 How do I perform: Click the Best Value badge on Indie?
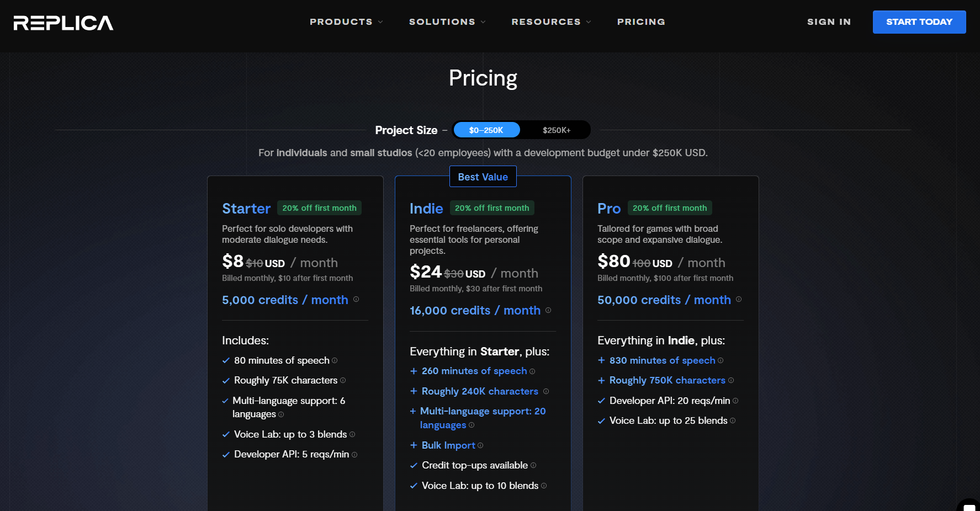pos(483,177)
